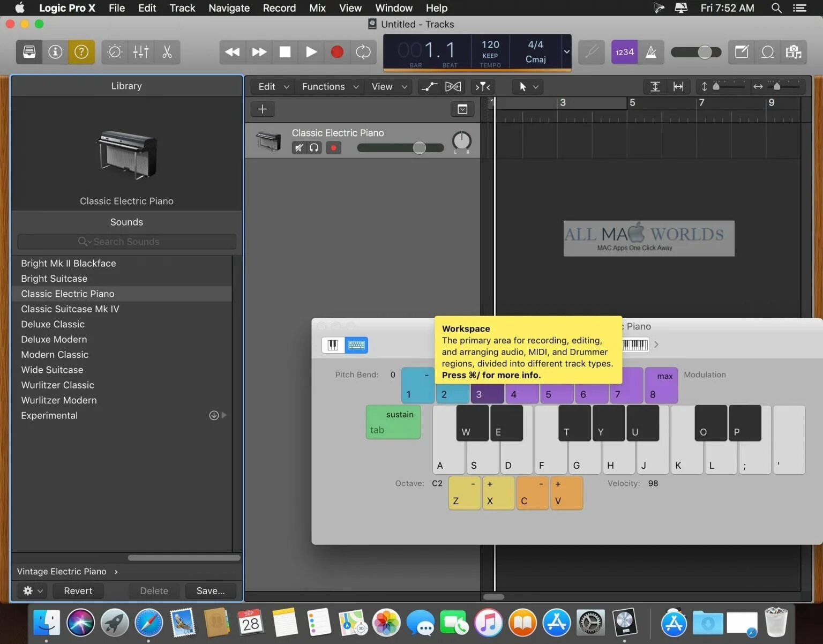Open the Record menu
This screenshot has width=823, height=644.
[x=279, y=8]
